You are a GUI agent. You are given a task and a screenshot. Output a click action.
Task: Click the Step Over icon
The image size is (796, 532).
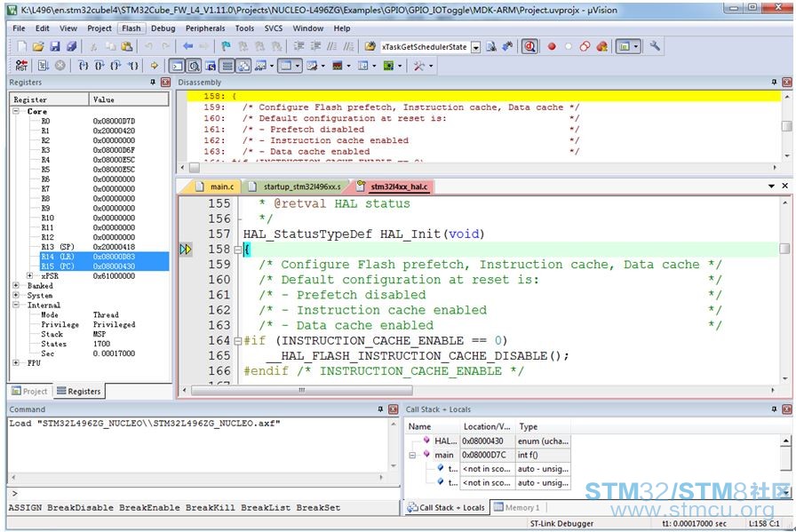click(x=99, y=66)
